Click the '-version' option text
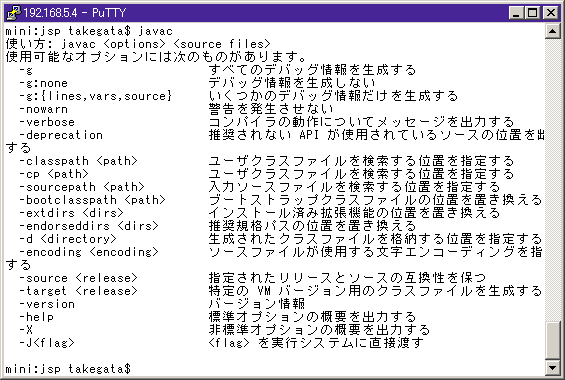The width and height of the screenshot is (565, 380). [47, 304]
